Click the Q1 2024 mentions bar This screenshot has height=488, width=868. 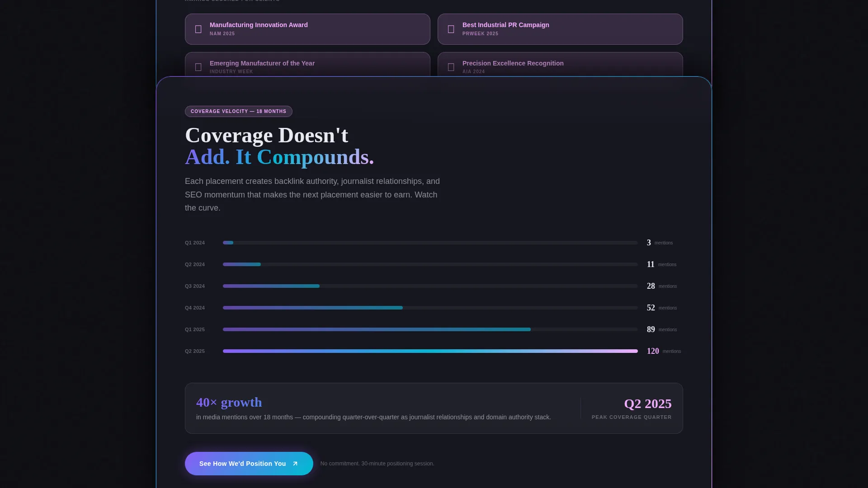pos(430,243)
